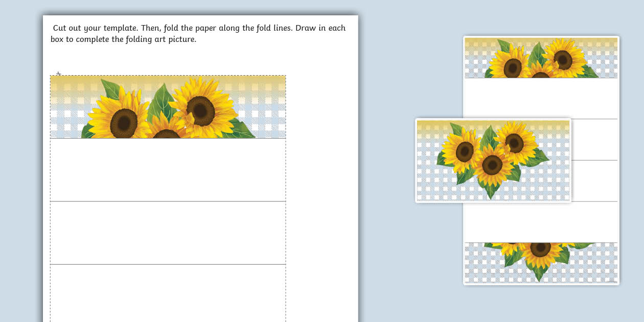Click the left sunflower's brown center on worksheet

click(124, 122)
